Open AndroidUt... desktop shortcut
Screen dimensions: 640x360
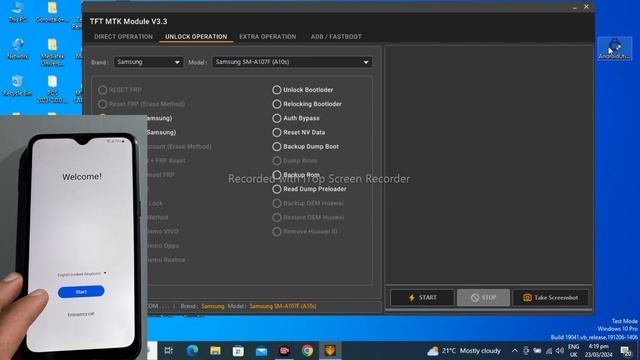(614, 49)
